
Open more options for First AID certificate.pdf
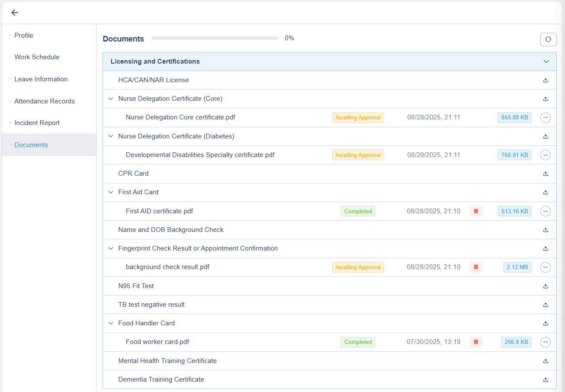coord(546,211)
